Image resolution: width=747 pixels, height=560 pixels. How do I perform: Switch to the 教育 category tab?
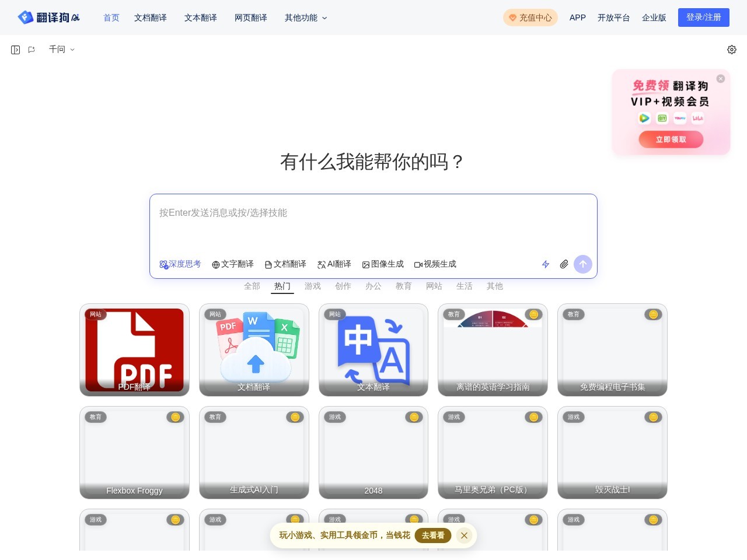[x=404, y=286]
